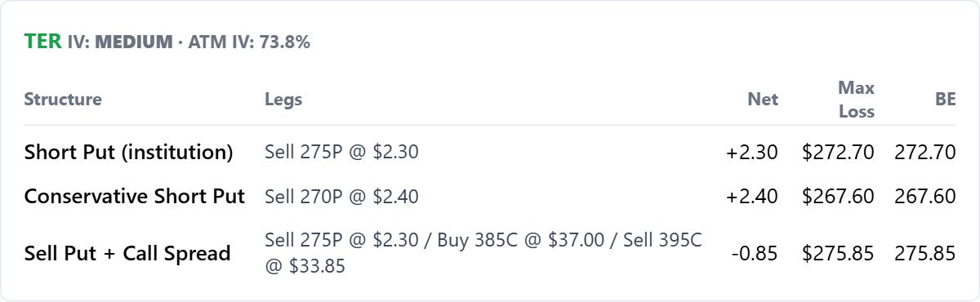Click the $267.60 max loss value
This screenshot has width=980, height=302.
click(838, 197)
